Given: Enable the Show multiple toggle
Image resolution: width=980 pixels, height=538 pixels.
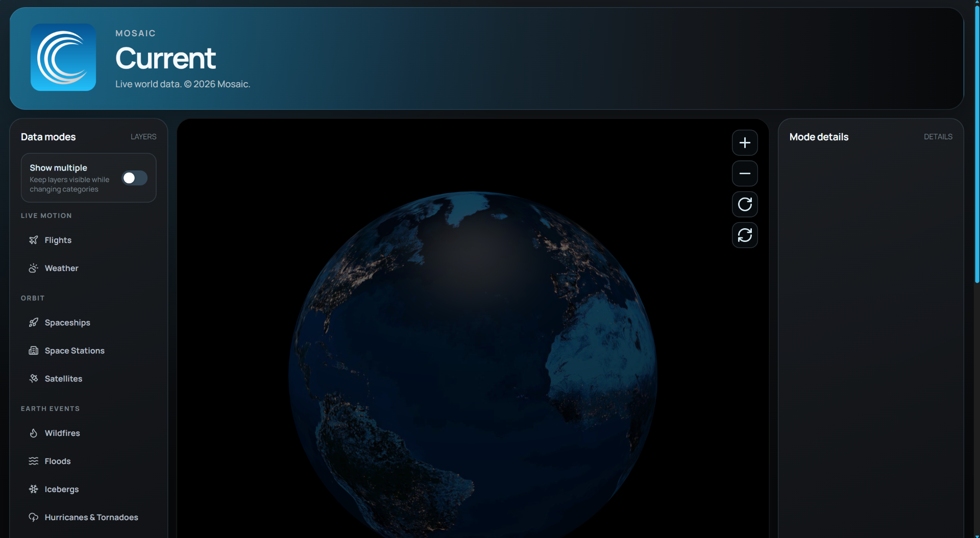Looking at the screenshot, I should pos(135,178).
